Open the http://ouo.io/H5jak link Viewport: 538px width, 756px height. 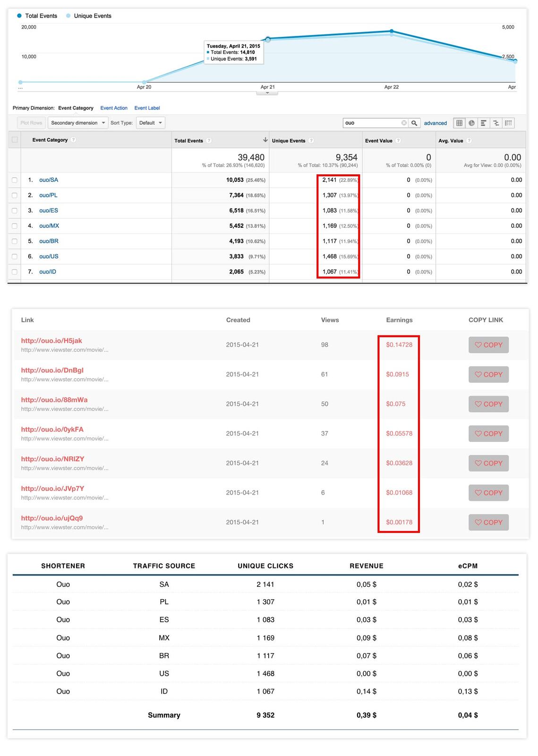[51, 341]
